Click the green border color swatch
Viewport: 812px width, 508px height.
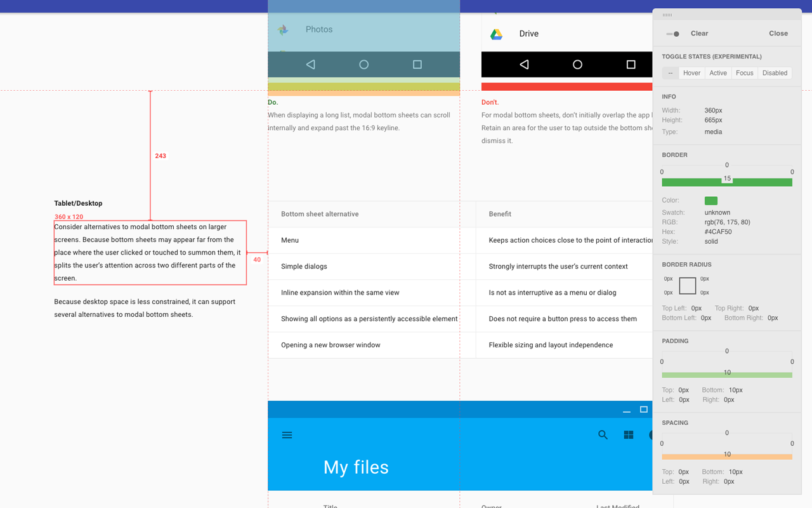711,201
